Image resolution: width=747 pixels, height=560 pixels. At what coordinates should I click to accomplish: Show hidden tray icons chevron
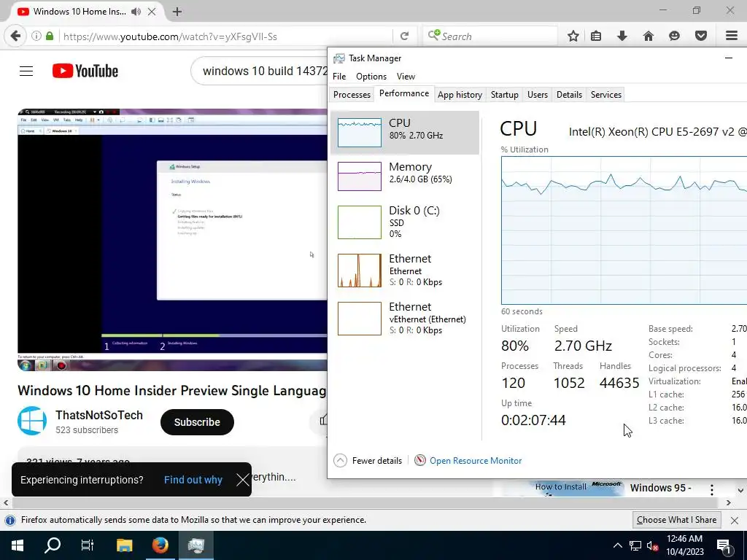[617, 545]
